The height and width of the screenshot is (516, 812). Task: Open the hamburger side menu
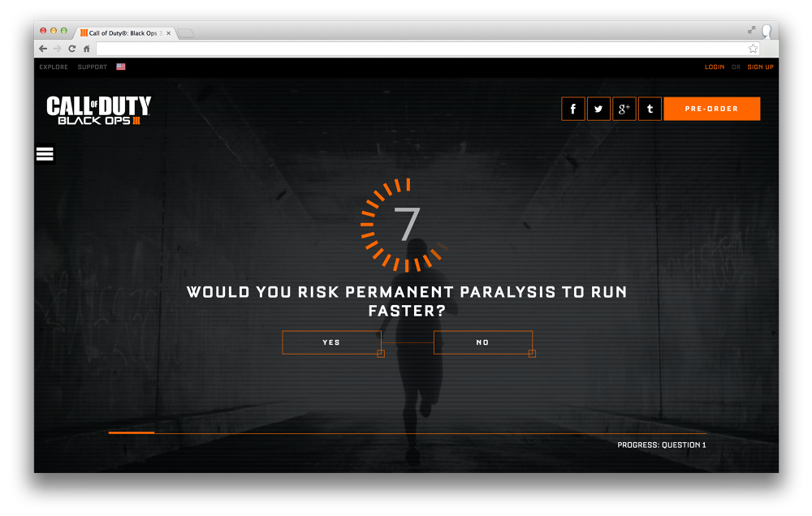pyautogui.click(x=45, y=153)
